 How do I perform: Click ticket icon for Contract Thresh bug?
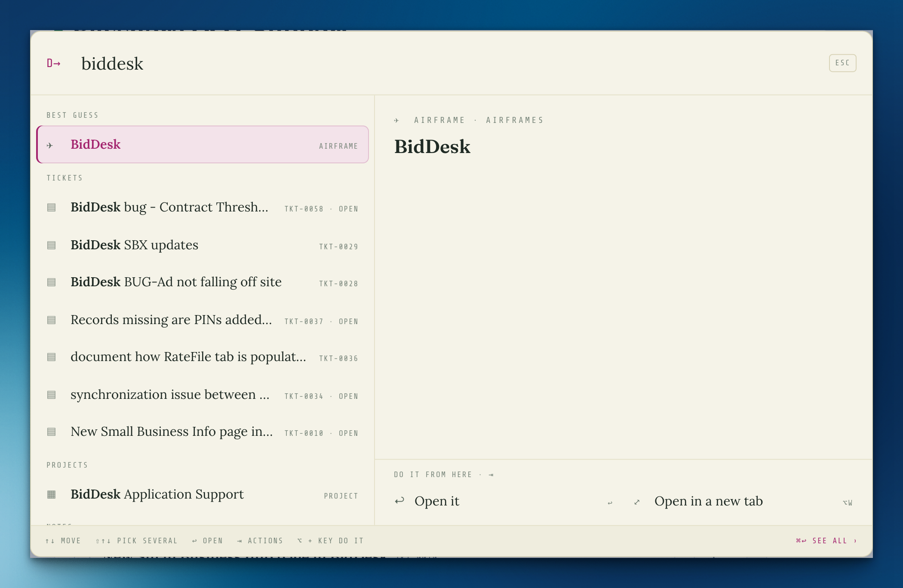point(51,208)
